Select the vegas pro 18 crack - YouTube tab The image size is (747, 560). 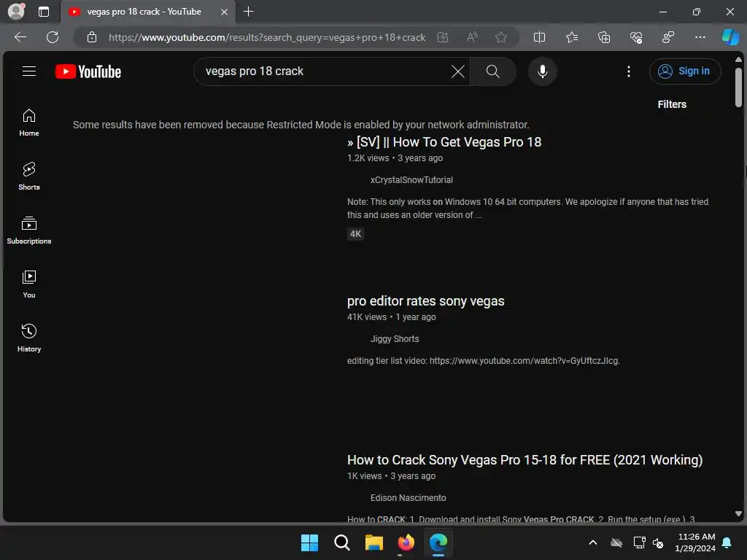click(147, 12)
